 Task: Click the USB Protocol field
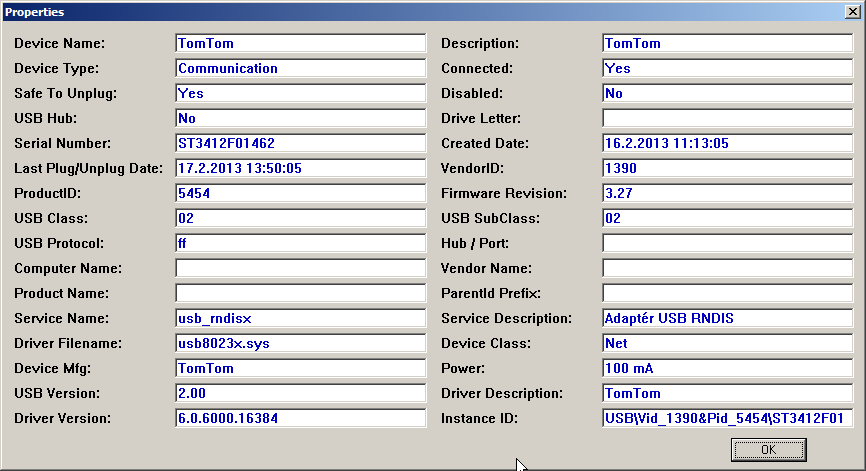coord(301,244)
